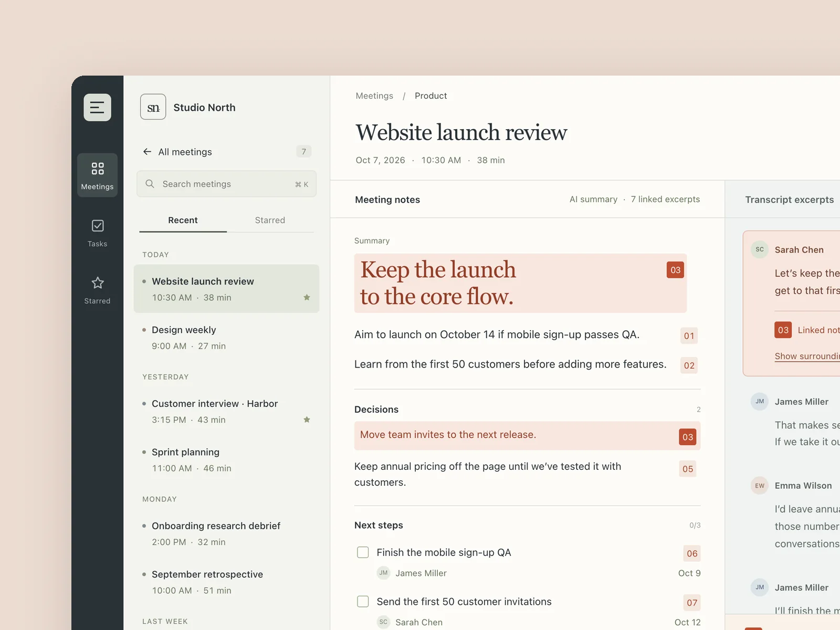Image resolution: width=840 pixels, height=630 pixels.
Task: Check off Finish the mobile sign-up QA
Action: tap(363, 552)
